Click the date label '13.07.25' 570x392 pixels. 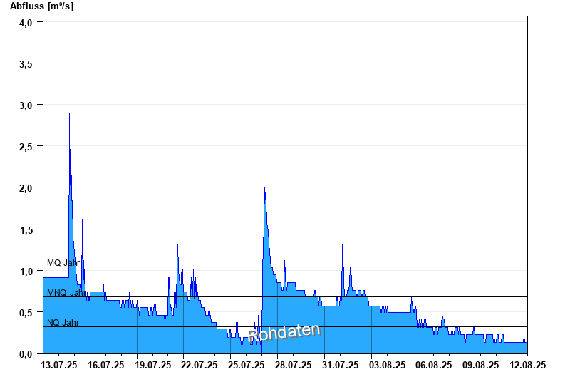point(59,365)
